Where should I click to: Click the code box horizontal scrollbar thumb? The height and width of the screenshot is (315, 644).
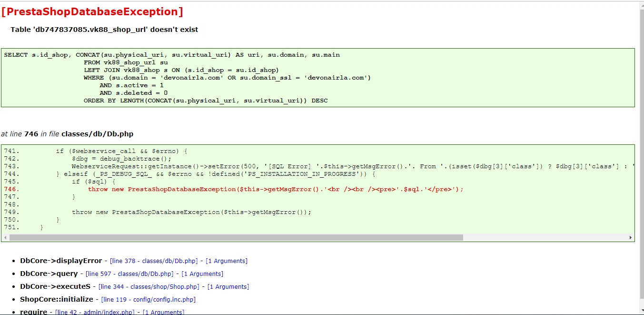[x=236, y=237]
